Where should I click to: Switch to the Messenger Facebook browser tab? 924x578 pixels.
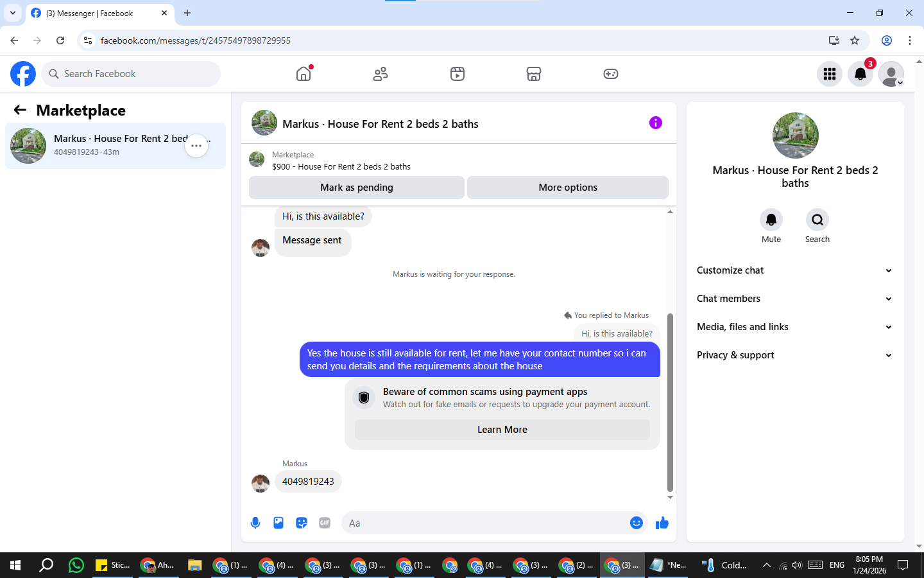[100, 13]
